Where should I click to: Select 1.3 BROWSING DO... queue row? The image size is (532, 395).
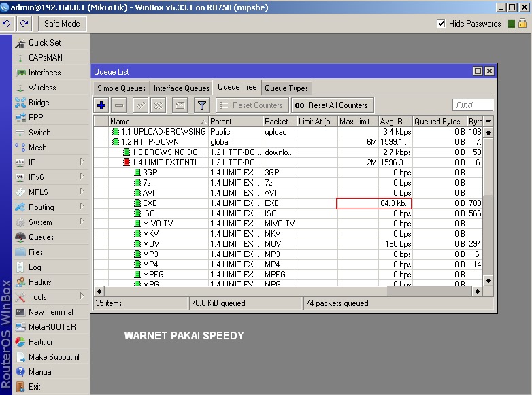(288, 152)
